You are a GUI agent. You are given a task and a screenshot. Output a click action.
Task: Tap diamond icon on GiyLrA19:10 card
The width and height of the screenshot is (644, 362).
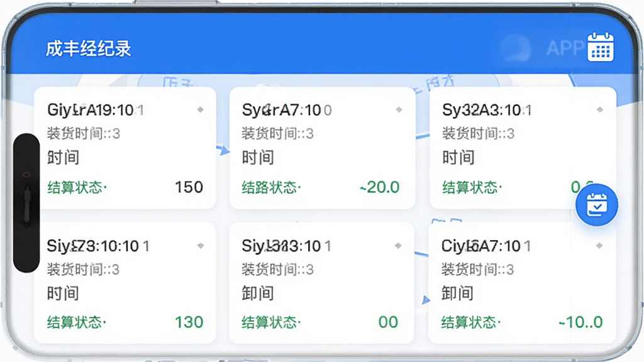201,109
